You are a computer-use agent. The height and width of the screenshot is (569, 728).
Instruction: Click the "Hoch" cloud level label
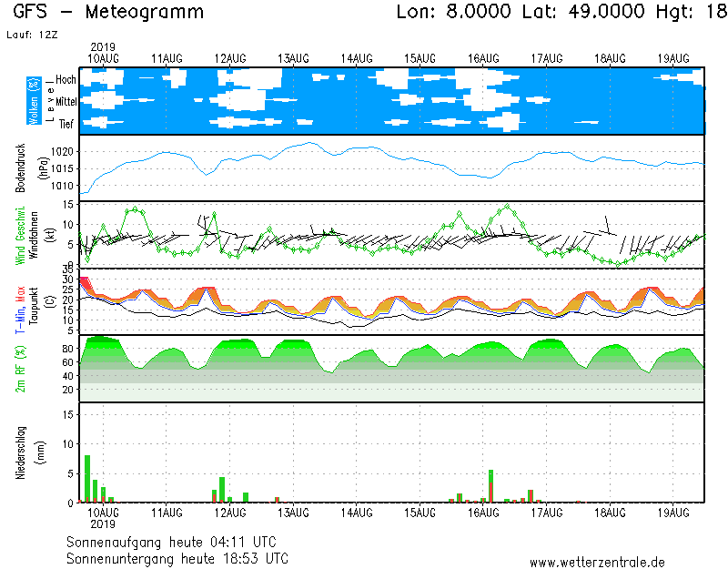[x=66, y=80]
